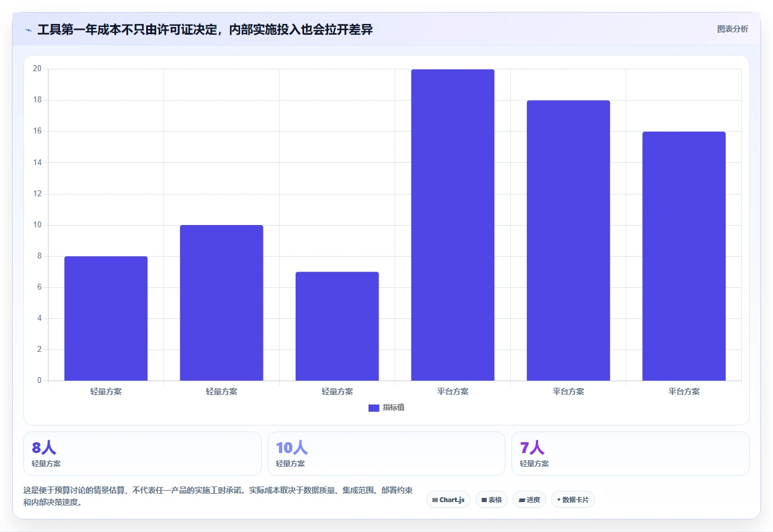Click the 指标值 legend color swatch
773x532 pixels.
pyautogui.click(x=374, y=408)
